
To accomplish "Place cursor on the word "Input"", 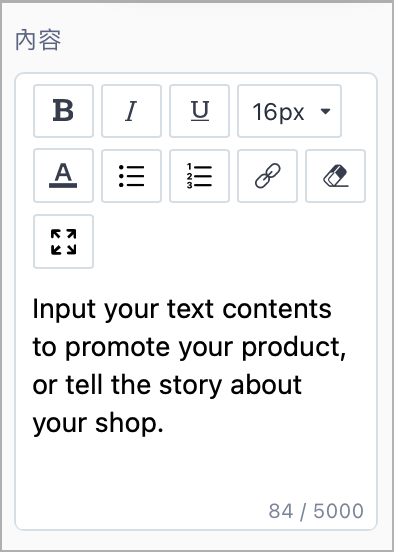I will point(64,310).
